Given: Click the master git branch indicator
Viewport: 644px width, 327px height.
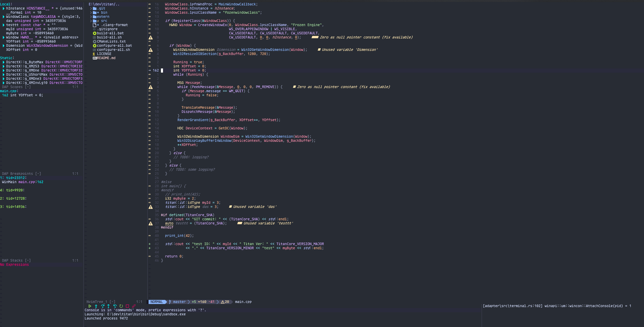Looking at the screenshot, I should point(179,302).
